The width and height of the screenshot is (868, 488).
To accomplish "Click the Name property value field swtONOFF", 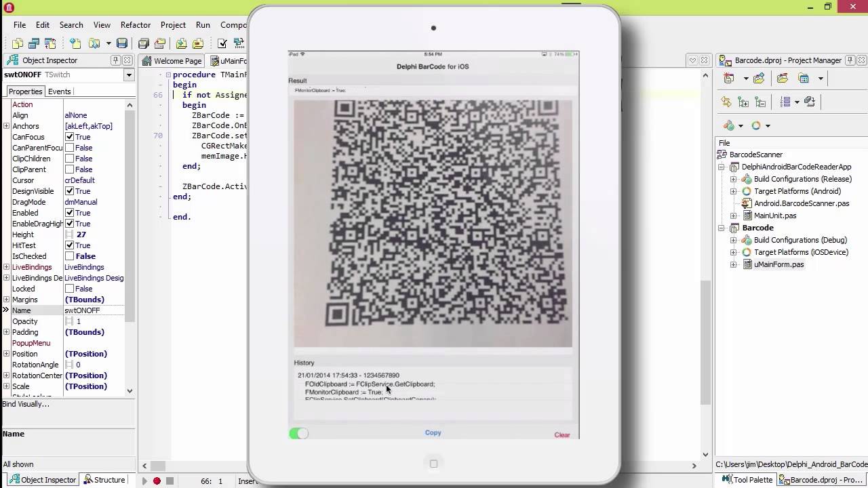I will point(94,310).
